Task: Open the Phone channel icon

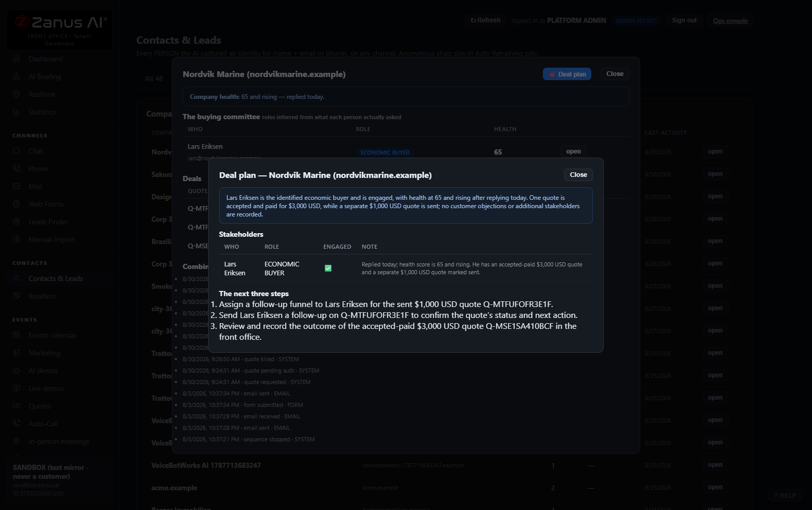Action: [17, 169]
